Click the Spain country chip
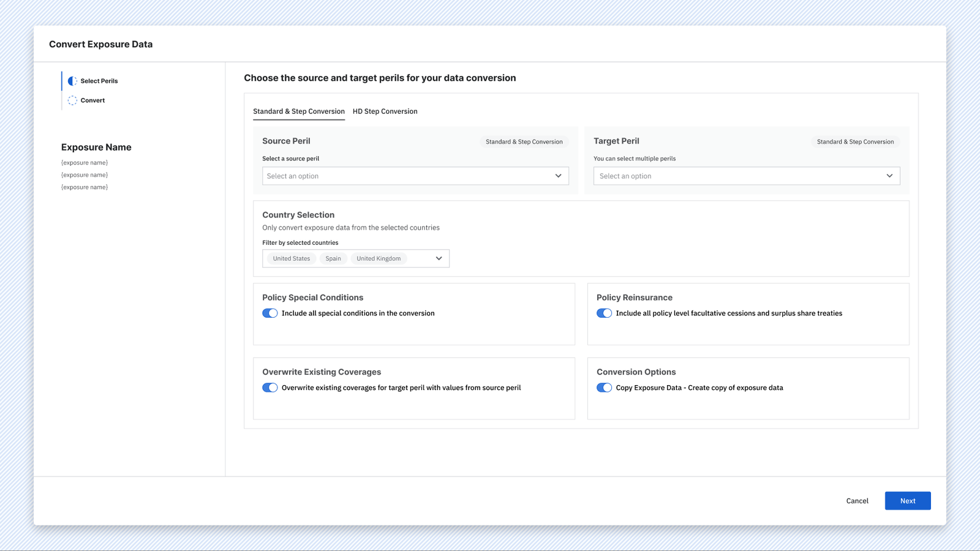 pyautogui.click(x=333, y=258)
